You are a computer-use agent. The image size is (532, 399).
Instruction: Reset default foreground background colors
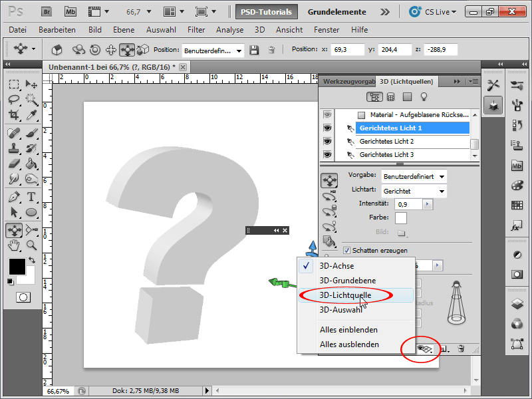click(11, 281)
